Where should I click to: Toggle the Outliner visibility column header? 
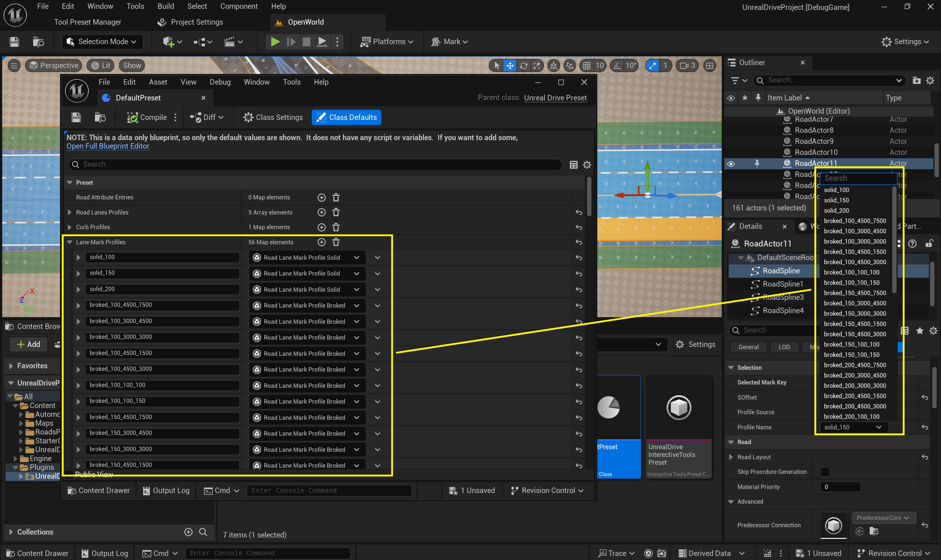731,98
